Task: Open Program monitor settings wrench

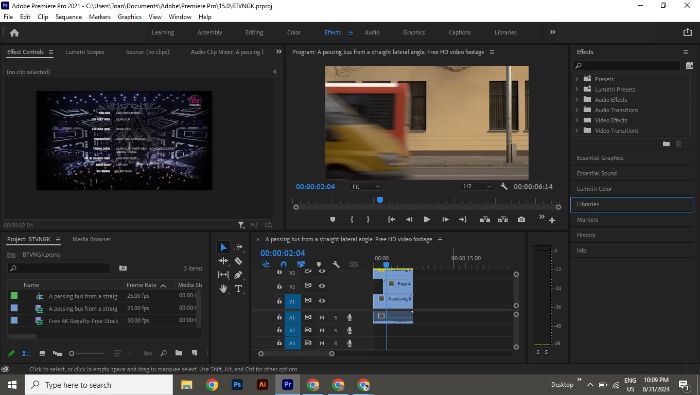Action: tap(504, 187)
